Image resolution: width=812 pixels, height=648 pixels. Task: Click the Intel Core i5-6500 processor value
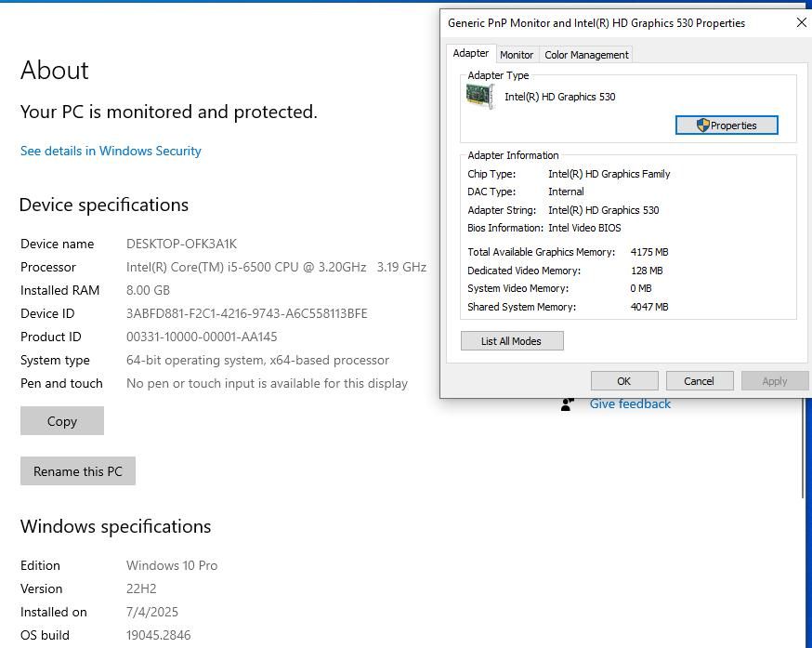pos(276,267)
